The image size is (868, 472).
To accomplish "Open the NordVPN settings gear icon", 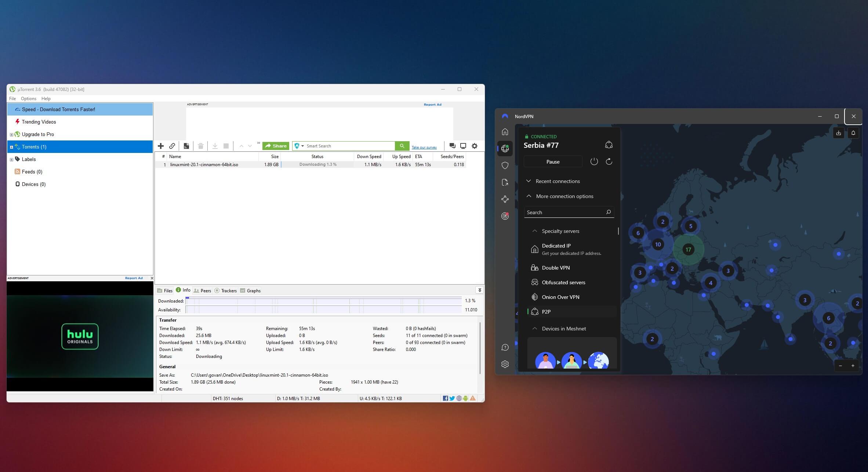I will coord(505,364).
